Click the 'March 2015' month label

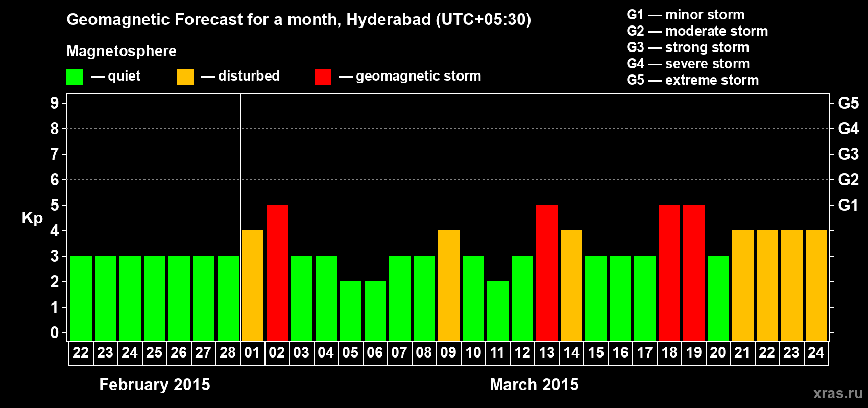point(534,385)
